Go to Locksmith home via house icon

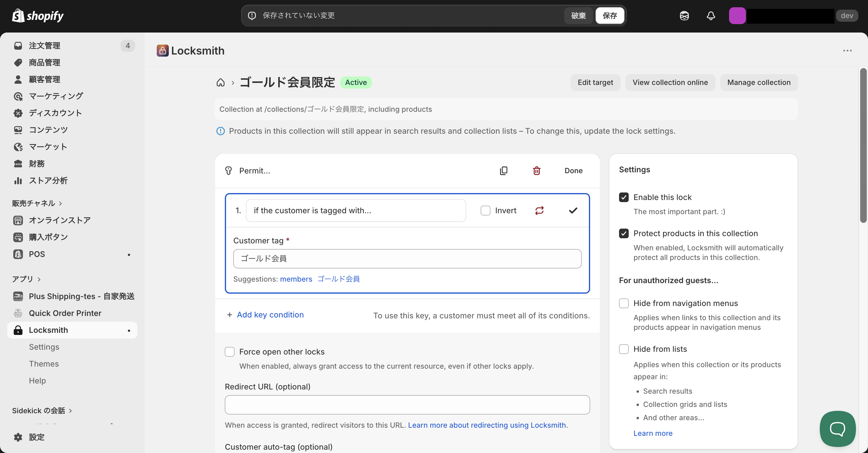[x=220, y=83]
